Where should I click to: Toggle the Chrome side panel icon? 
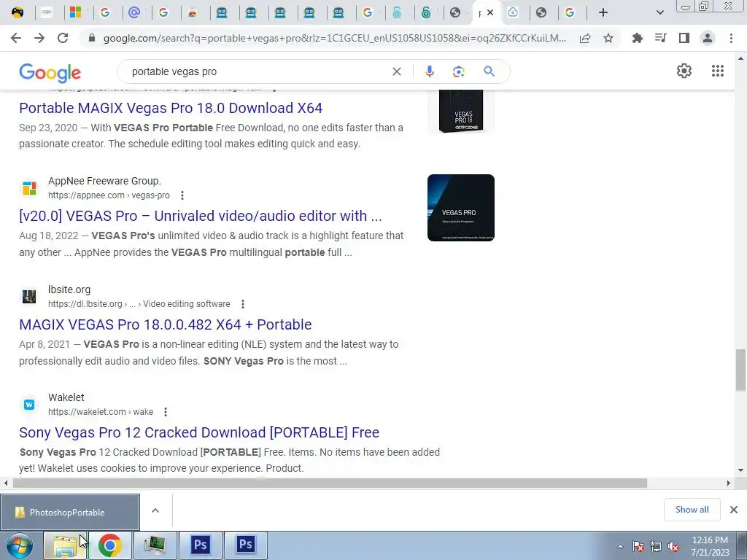(684, 38)
